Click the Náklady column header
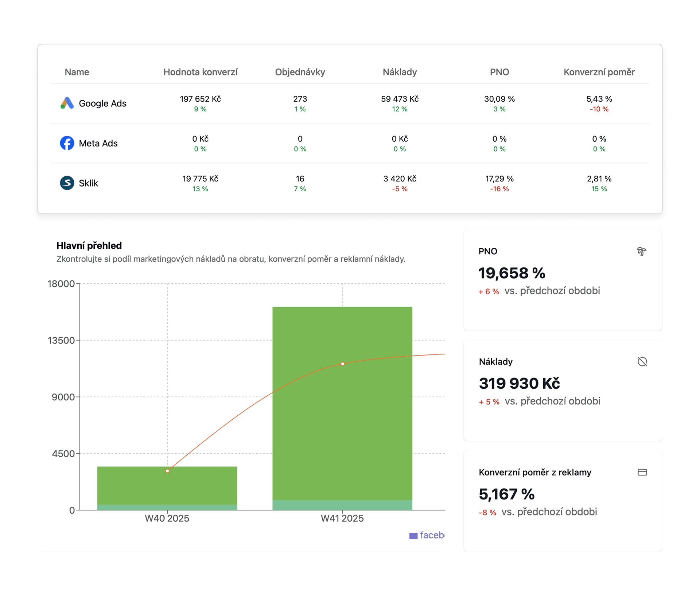700x596 pixels. click(x=400, y=72)
